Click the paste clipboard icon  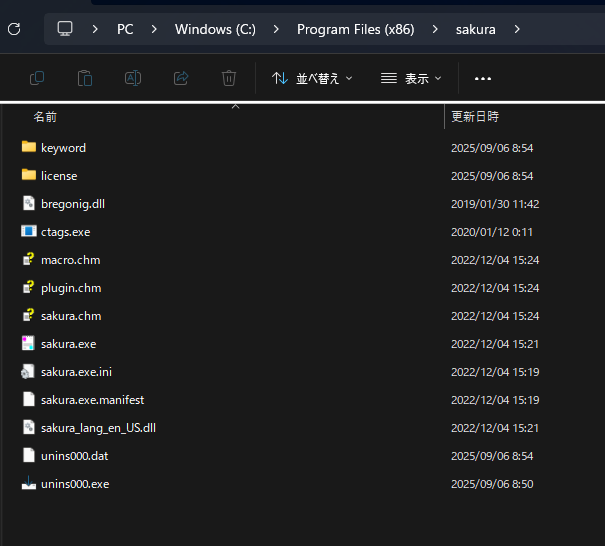[85, 78]
